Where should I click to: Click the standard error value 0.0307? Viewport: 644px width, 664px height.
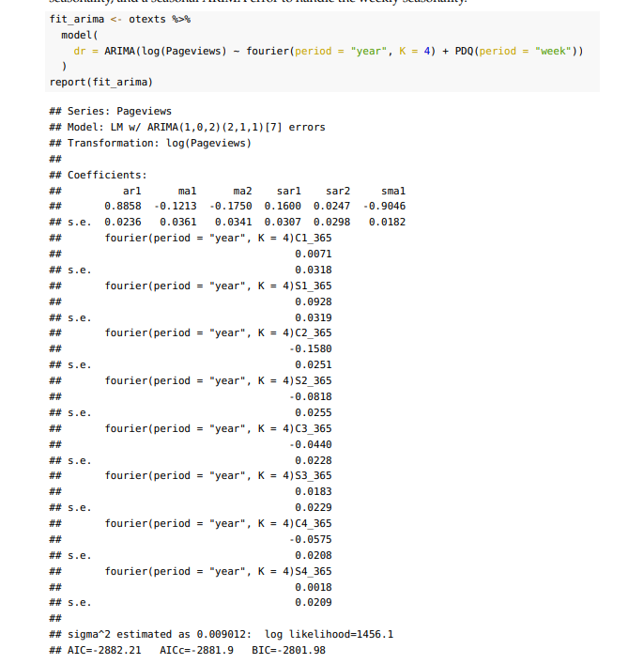point(283,223)
